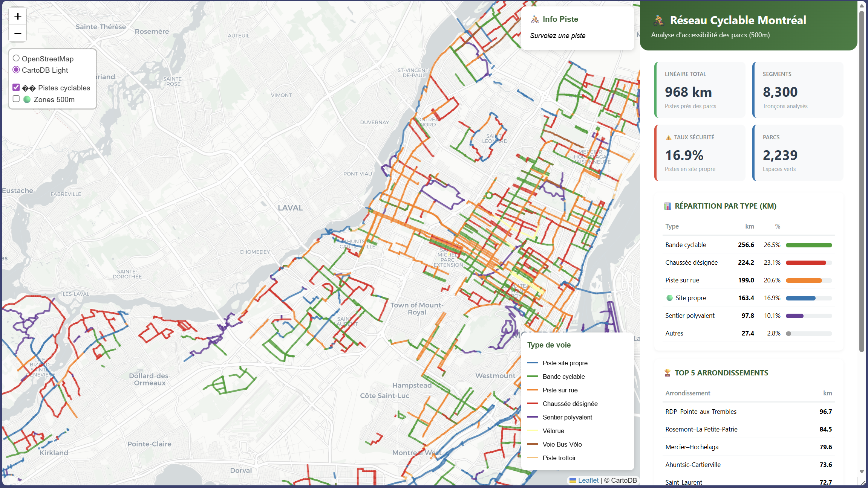Click the bar chart icon beside Répartition par type
868x488 pixels.
tap(667, 206)
